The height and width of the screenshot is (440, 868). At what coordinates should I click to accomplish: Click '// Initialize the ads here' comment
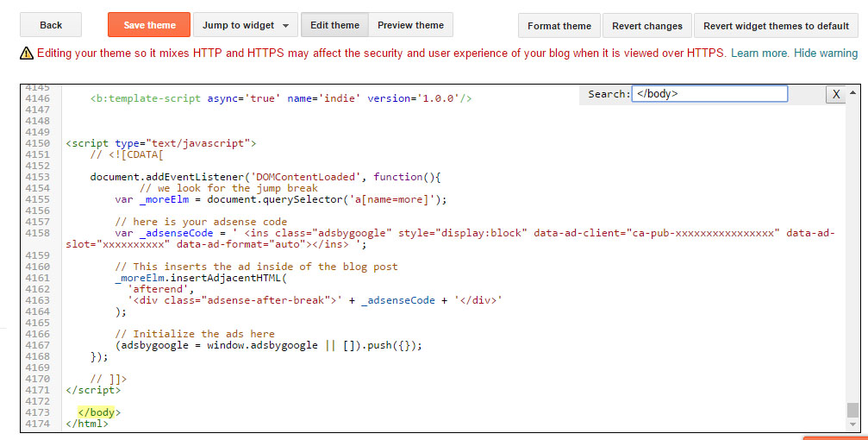195,334
